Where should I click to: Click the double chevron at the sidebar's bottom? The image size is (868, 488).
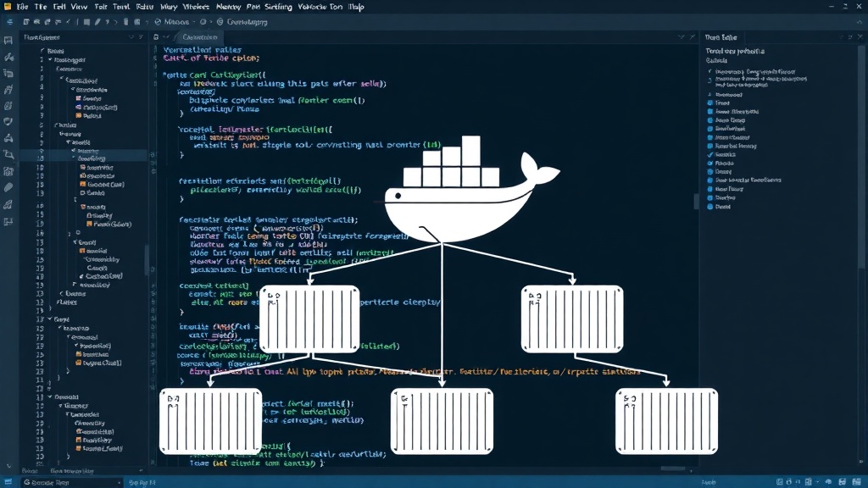click(8, 467)
